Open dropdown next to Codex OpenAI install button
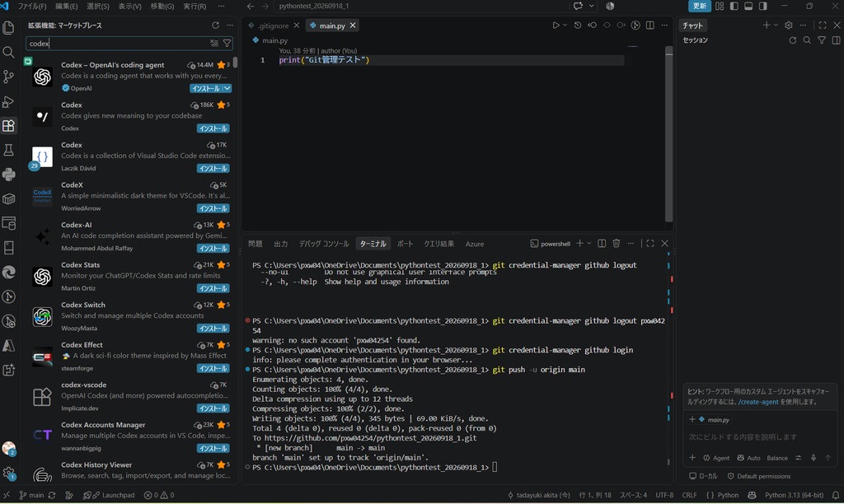 pos(227,88)
